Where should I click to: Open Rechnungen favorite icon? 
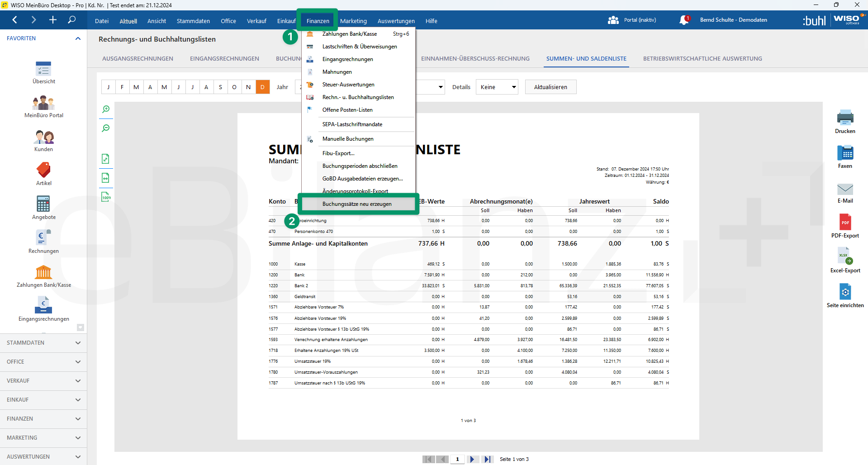click(x=43, y=242)
